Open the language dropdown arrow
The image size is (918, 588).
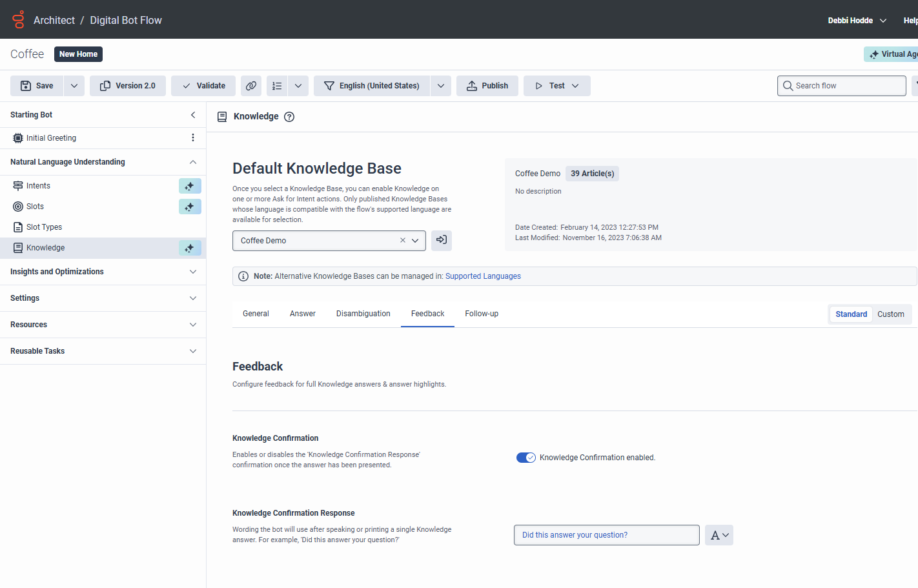441,86
